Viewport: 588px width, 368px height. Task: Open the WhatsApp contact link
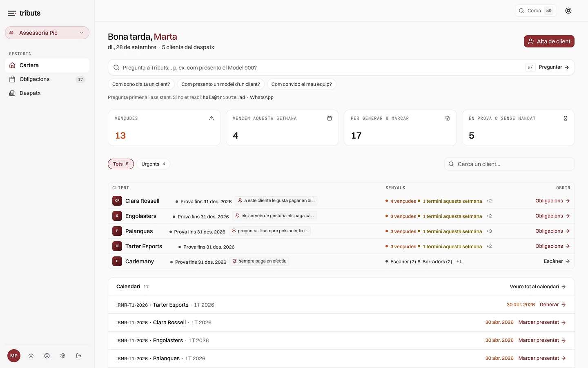262,97
